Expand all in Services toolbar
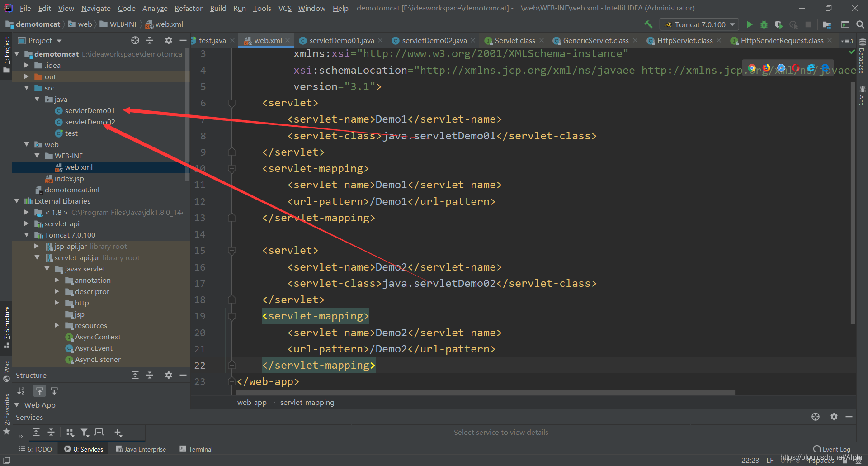The image size is (868, 466). (36, 432)
